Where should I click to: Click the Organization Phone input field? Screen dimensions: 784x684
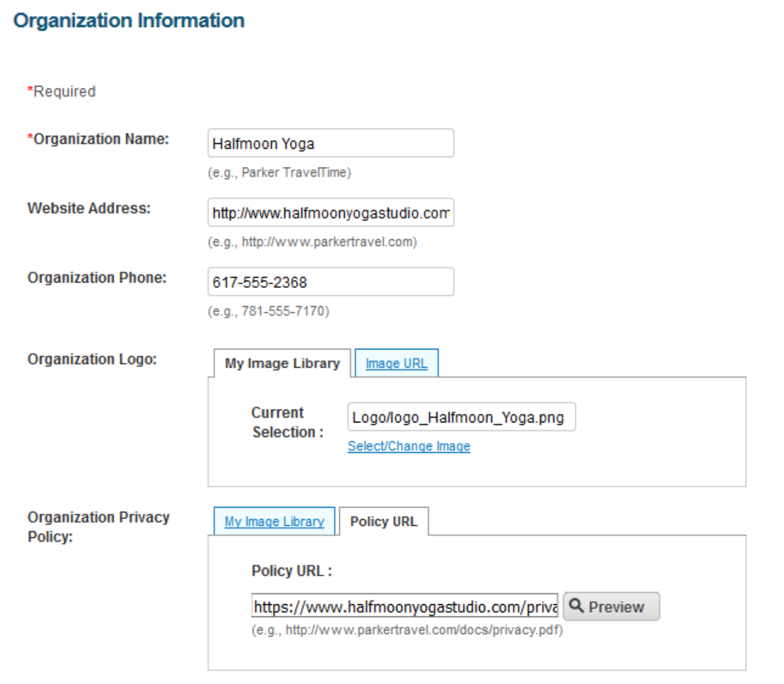tap(330, 282)
